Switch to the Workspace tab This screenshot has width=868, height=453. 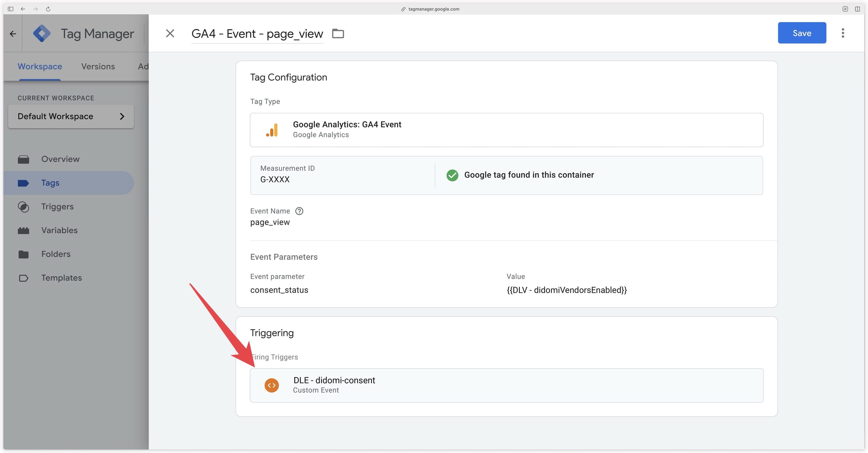(x=40, y=67)
